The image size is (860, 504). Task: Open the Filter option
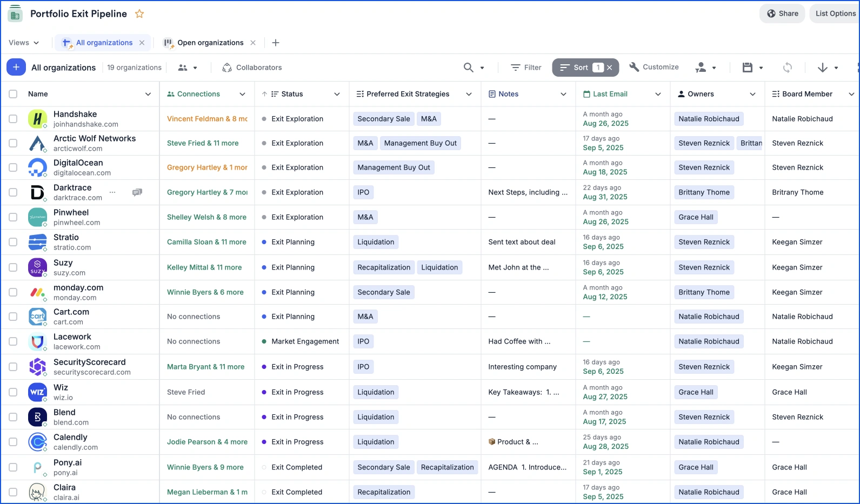click(x=526, y=68)
